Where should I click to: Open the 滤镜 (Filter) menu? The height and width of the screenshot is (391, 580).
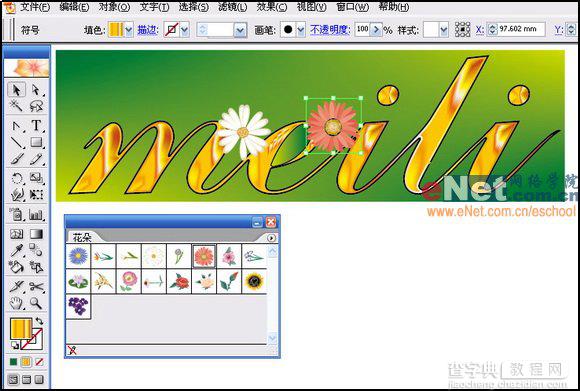point(233,7)
